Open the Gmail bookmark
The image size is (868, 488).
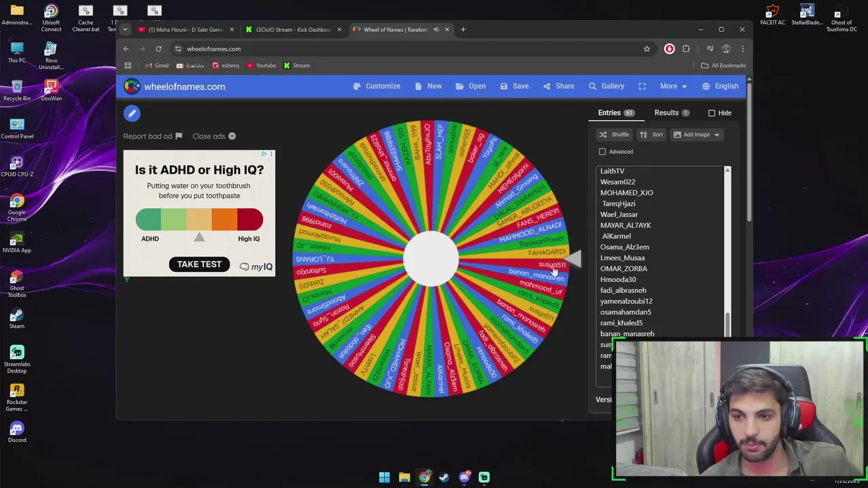point(156,66)
